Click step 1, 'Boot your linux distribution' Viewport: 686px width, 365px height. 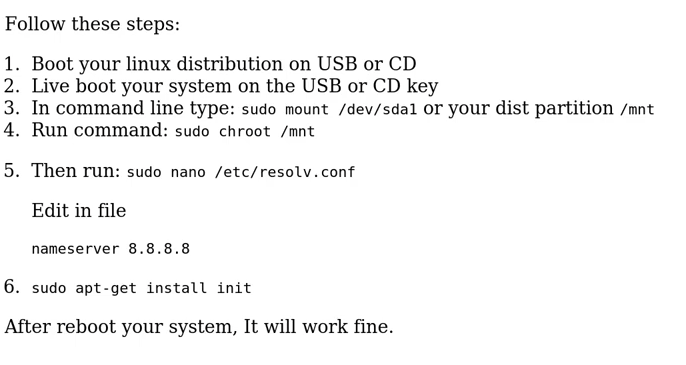224,64
